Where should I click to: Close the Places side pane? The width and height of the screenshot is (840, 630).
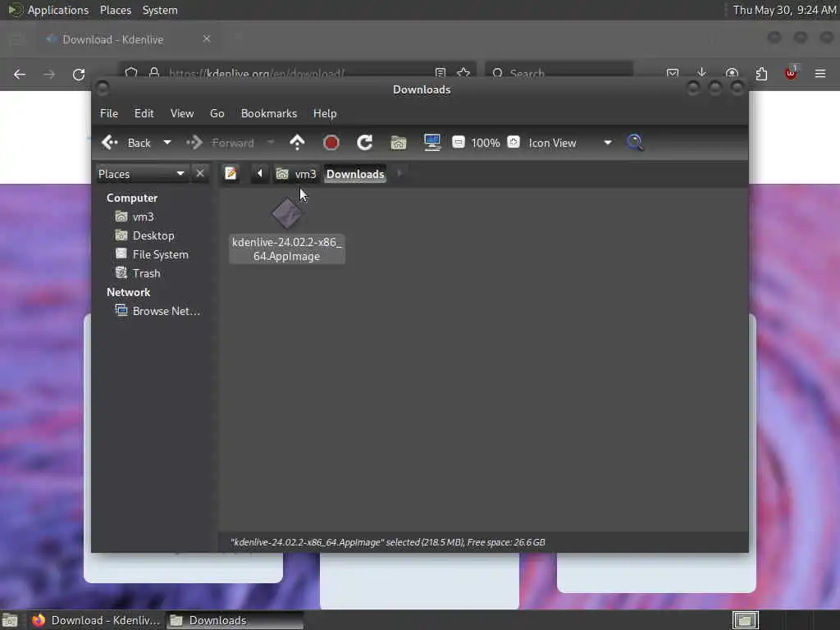click(200, 173)
